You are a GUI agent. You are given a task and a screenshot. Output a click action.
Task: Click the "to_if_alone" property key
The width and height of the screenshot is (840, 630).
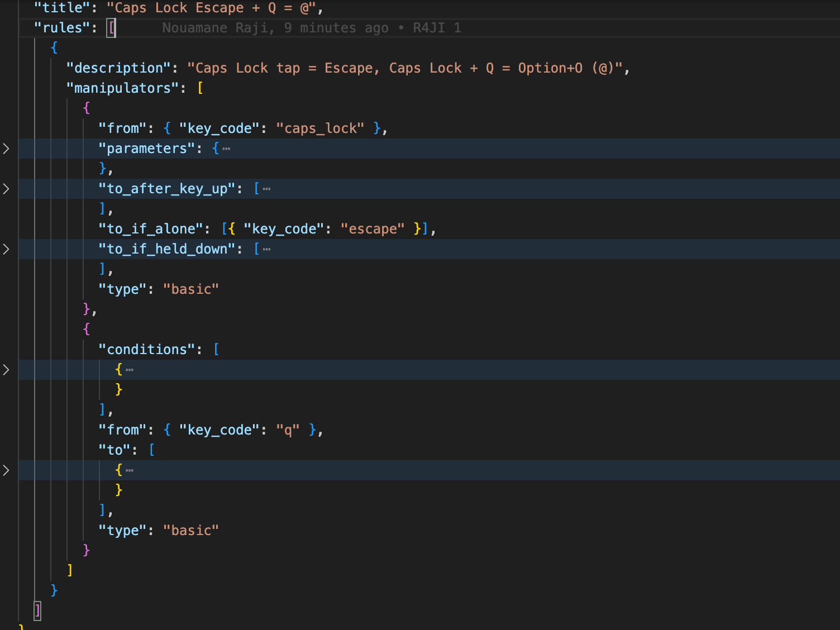(x=150, y=229)
